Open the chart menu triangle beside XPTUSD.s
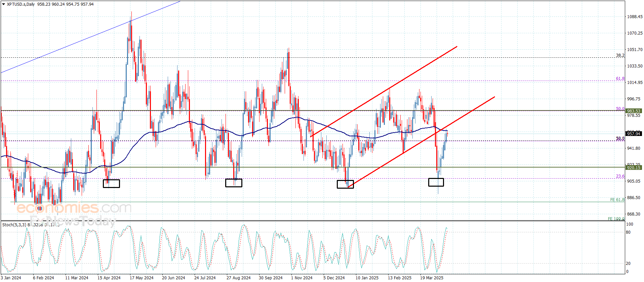644x282 pixels. pyautogui.click(x=4, y=4)
